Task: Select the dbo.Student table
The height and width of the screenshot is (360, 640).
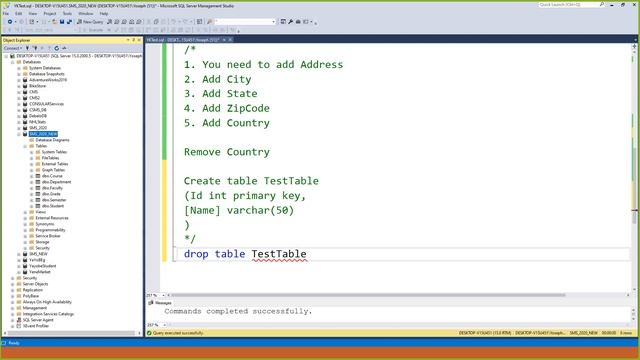Action: (53, 206)
